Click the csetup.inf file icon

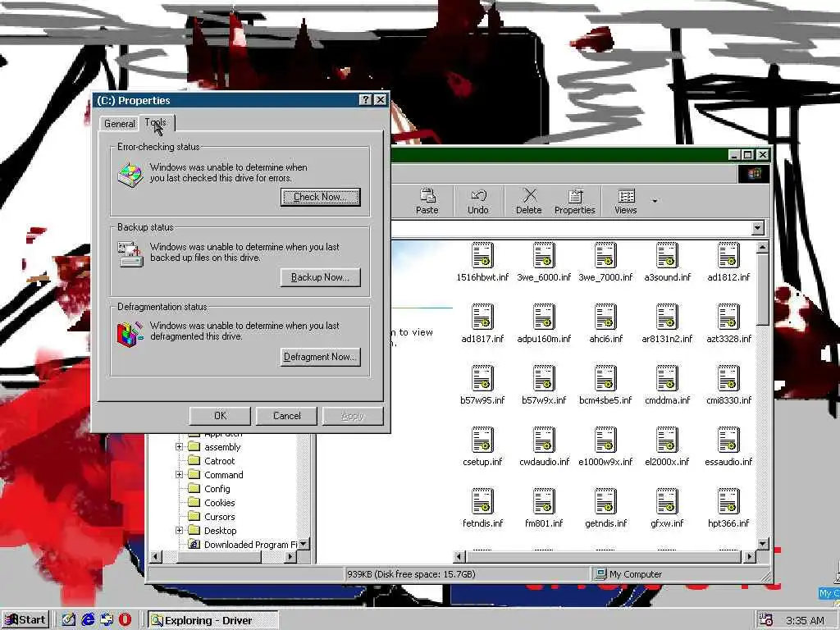coord(482,440)
